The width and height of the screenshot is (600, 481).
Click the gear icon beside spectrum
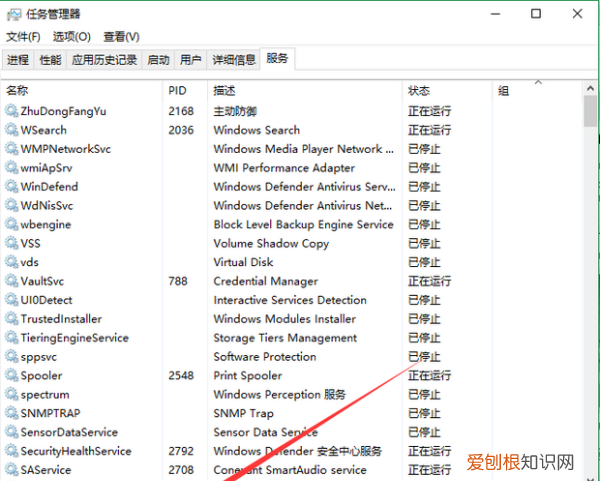pos(11,394)
